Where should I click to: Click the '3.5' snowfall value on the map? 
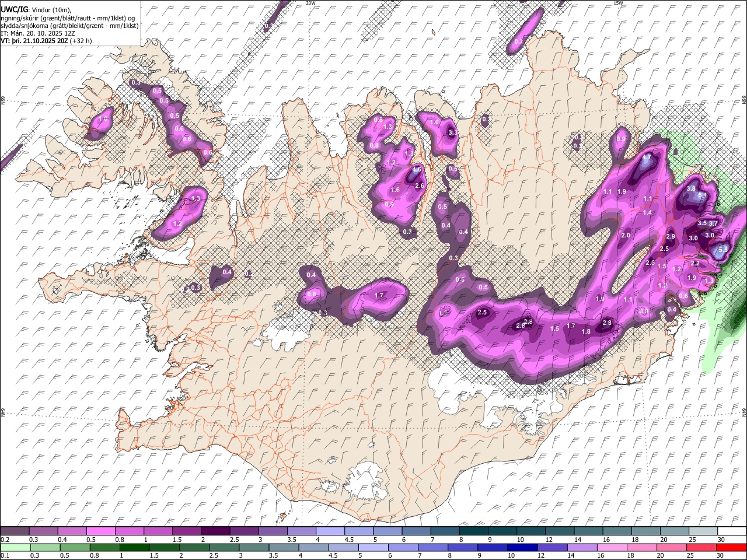click(702, 223)
